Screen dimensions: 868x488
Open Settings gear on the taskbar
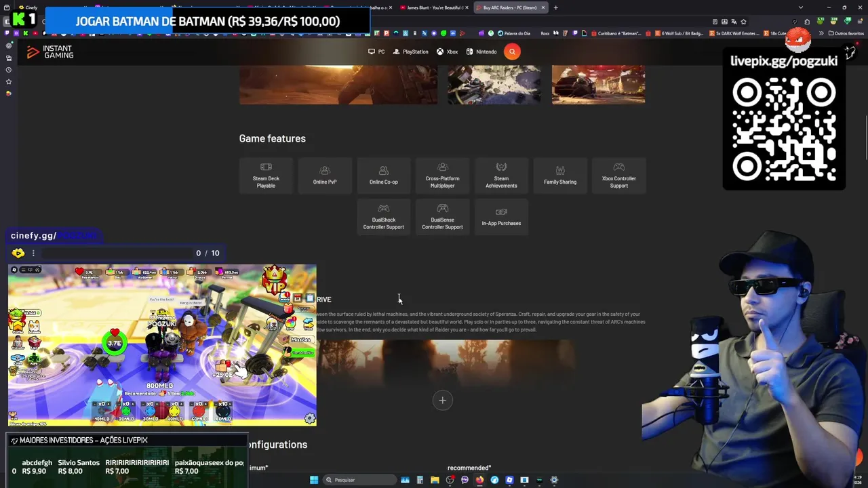click(x=554, y=480)
